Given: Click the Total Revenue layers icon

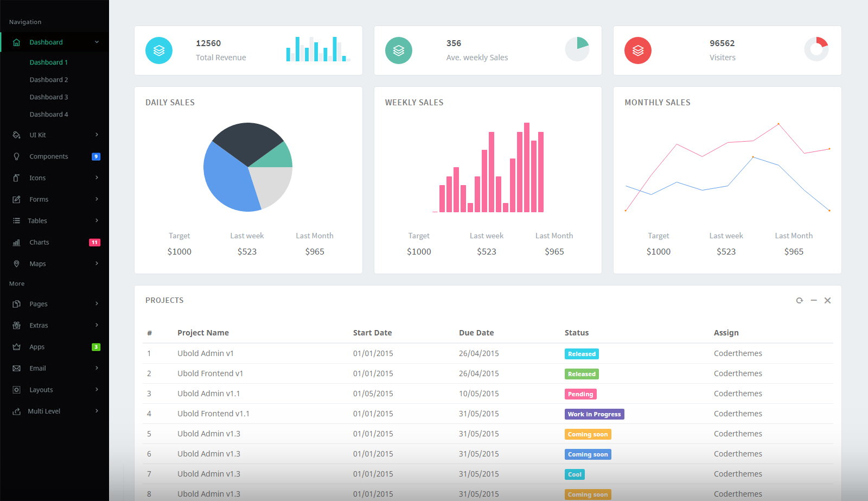Looking at the screenshot, I should pos(159,50).
